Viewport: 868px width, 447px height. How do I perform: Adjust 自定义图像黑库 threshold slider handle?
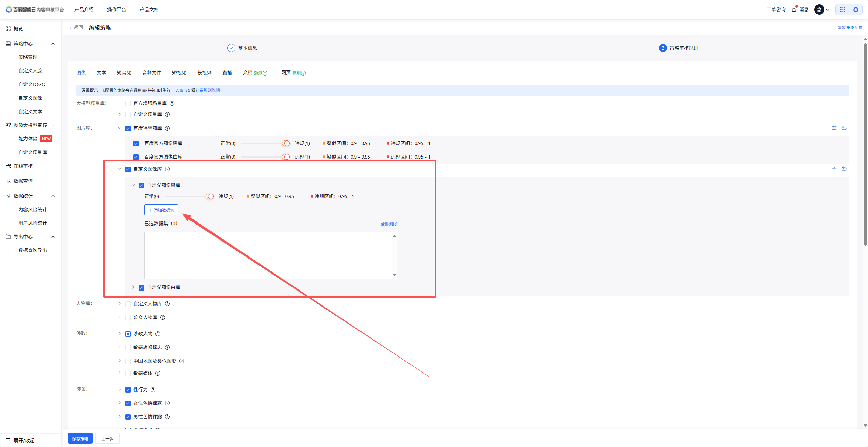coord(210,196)
